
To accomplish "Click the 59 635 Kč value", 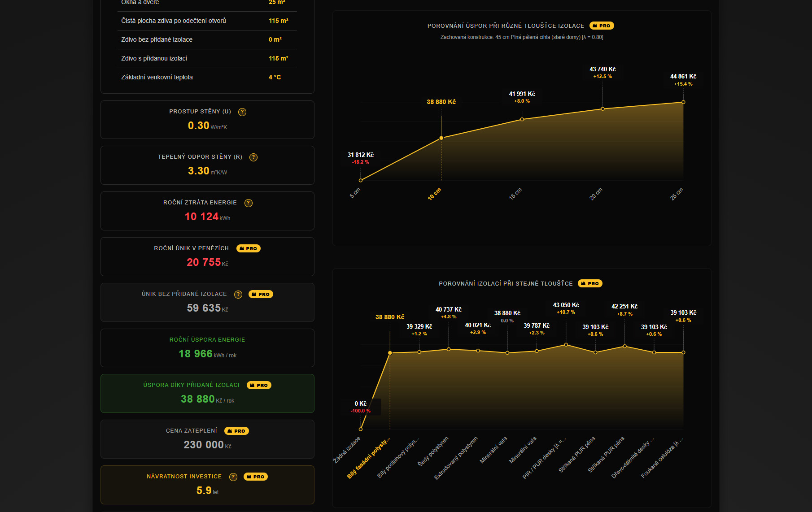I will 207,308.
